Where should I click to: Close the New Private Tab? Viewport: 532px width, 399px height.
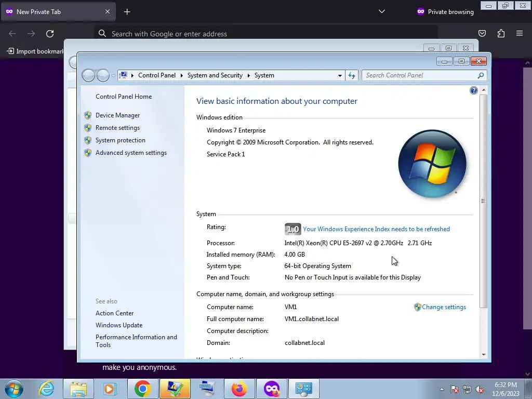[x=107, y=11]
